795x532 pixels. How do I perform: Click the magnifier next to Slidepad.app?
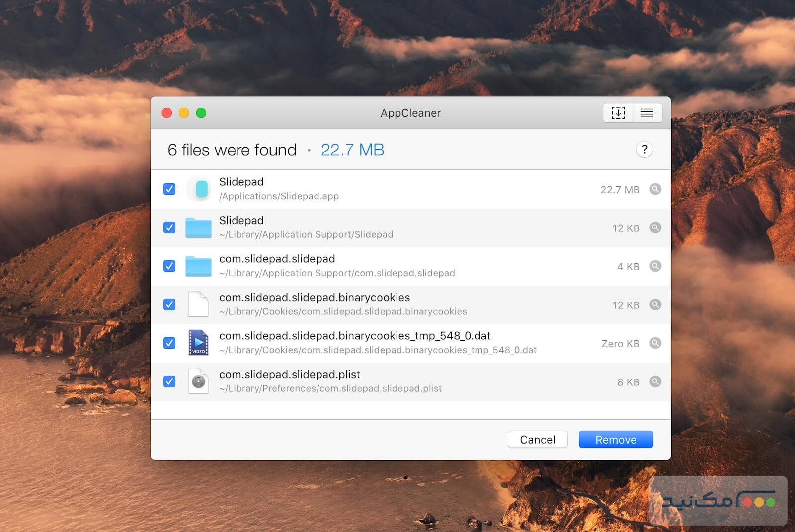click(x=656, y=189)
